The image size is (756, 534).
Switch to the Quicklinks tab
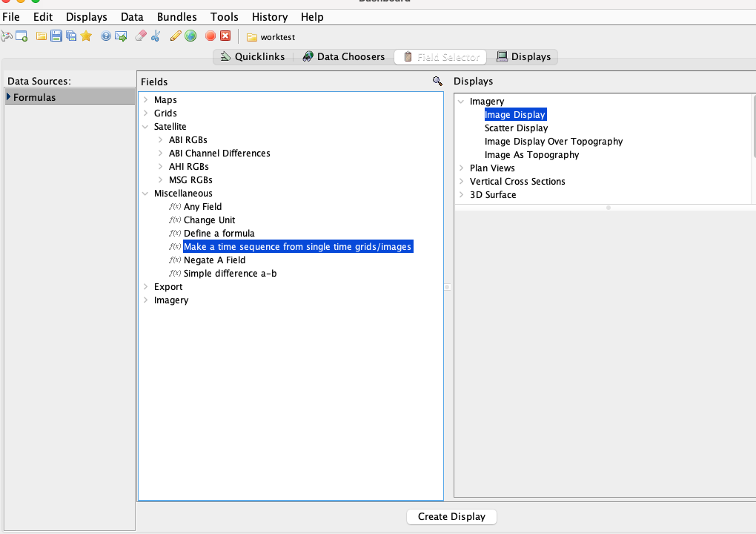click(253, 57)
